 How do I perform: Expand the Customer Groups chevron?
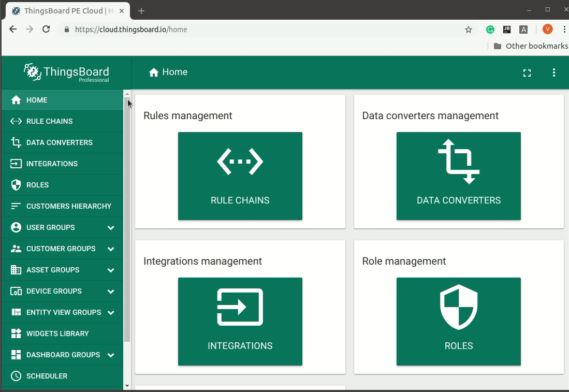tap(111, 249)
